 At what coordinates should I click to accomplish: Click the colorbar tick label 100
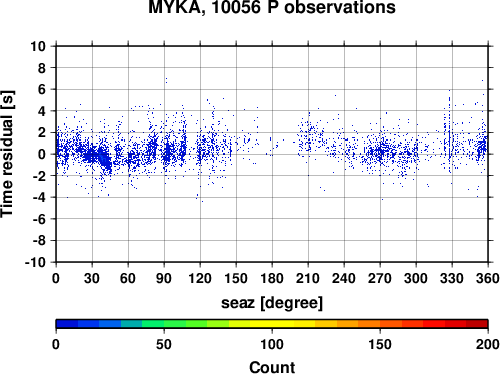click(272, 344)
